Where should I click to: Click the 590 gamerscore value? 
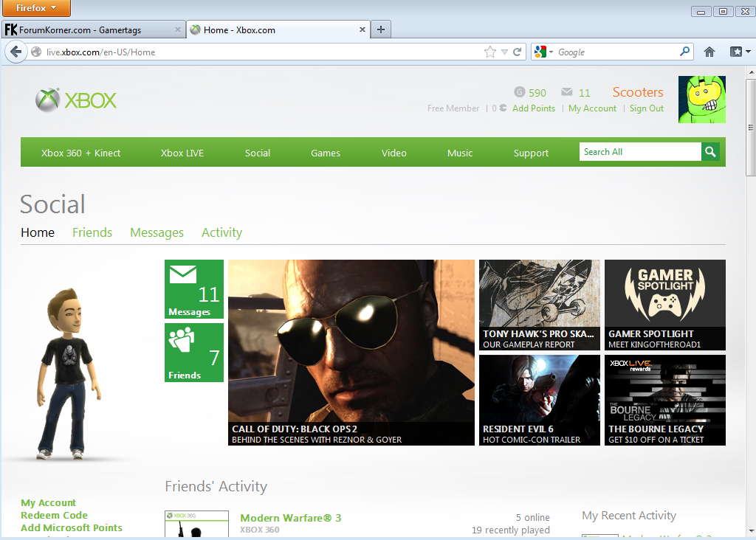tap(537, 93)
